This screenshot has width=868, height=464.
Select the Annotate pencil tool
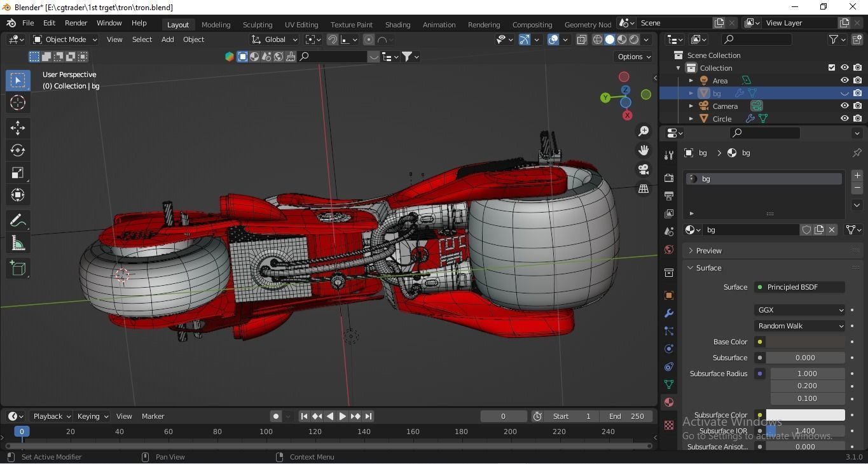[x=18, y=221]
